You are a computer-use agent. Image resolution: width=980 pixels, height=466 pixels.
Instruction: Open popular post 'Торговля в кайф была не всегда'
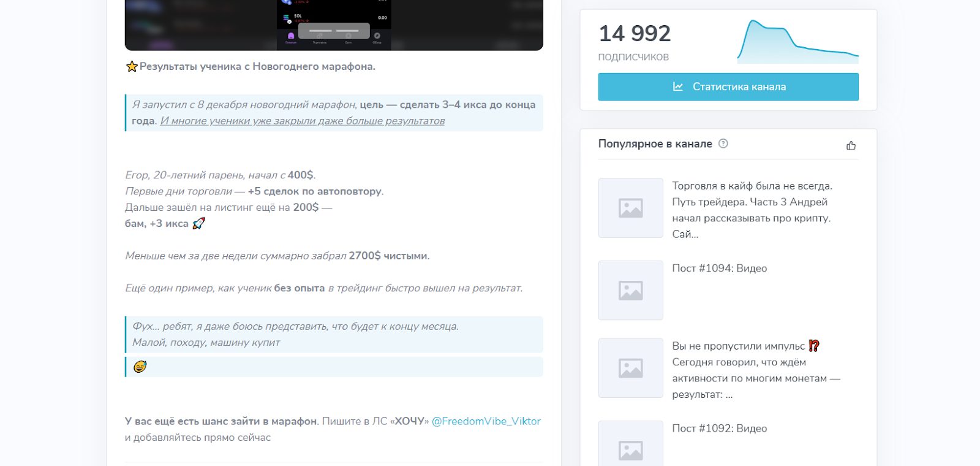752,210
